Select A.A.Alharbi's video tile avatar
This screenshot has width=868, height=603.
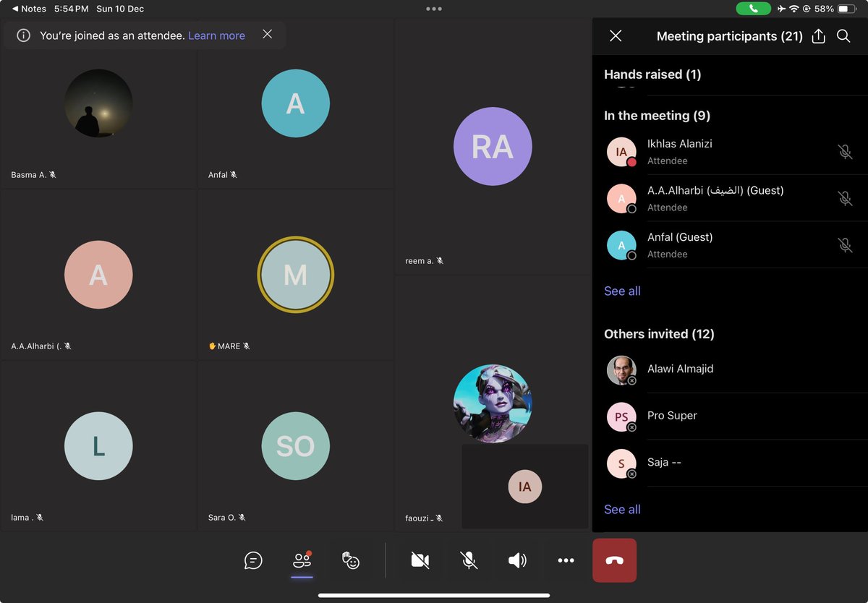click(x=98, y=275)
